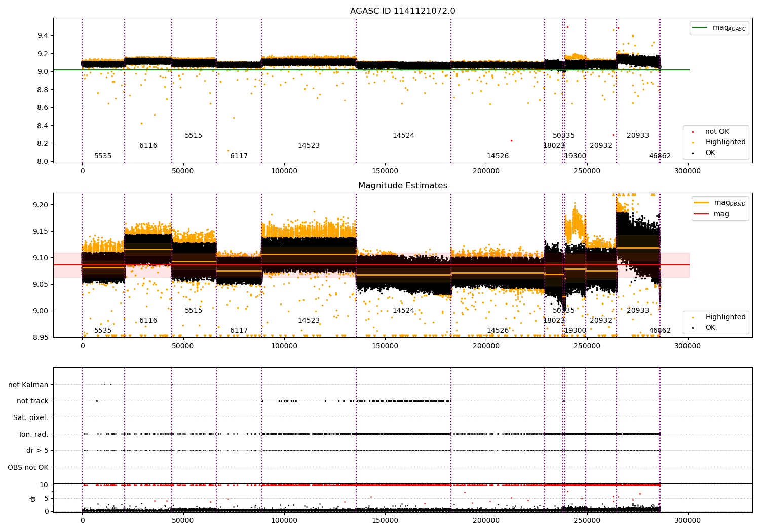
Task: Click OBSID label 6117 in Magnitude Estimates plot
Action: point(239,331)
